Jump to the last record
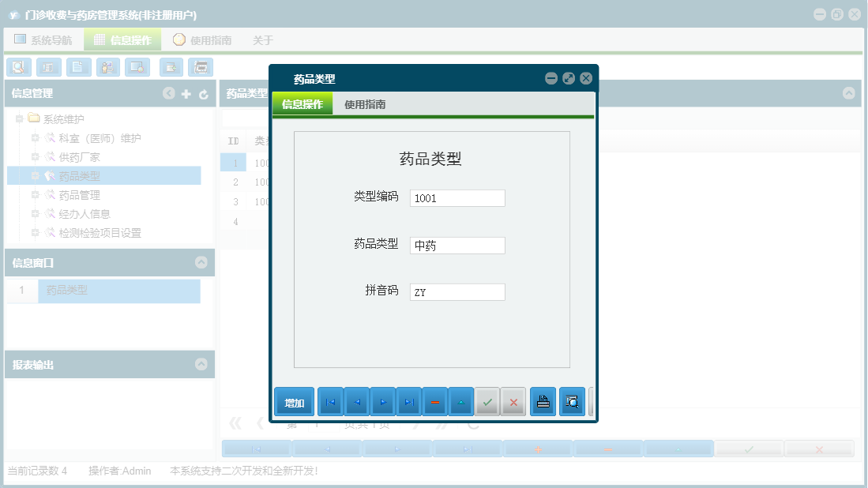Viewport: 868px width, 488px height. 410,402
